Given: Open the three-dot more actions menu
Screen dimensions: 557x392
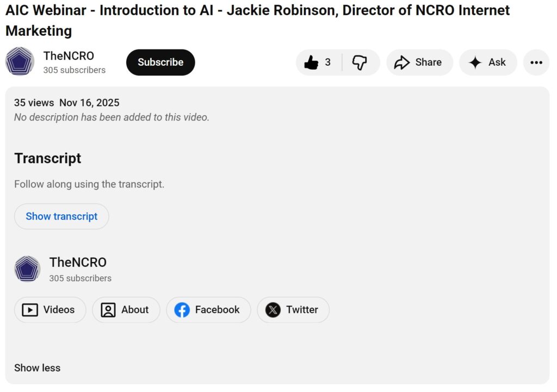Looking at the screenshot, I should tap(536, 63).
